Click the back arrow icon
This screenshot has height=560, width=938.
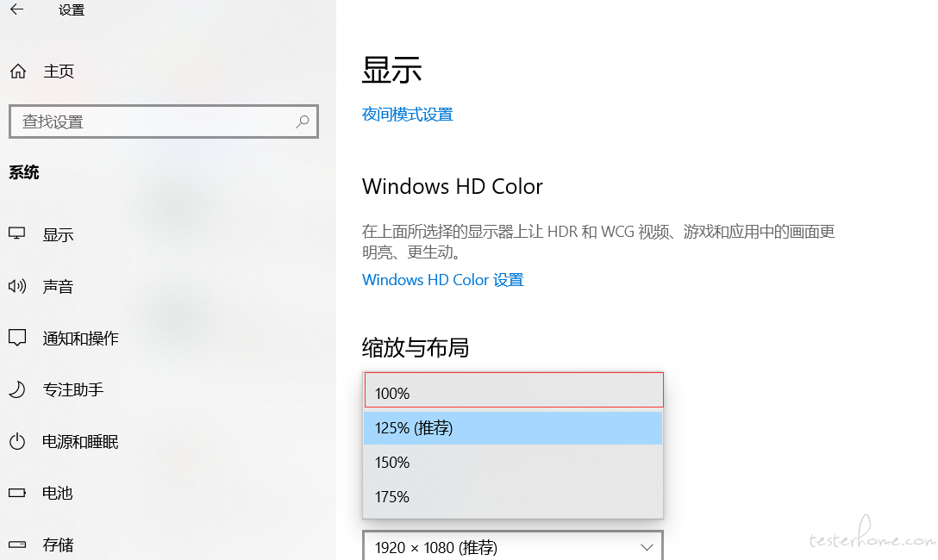16,9
